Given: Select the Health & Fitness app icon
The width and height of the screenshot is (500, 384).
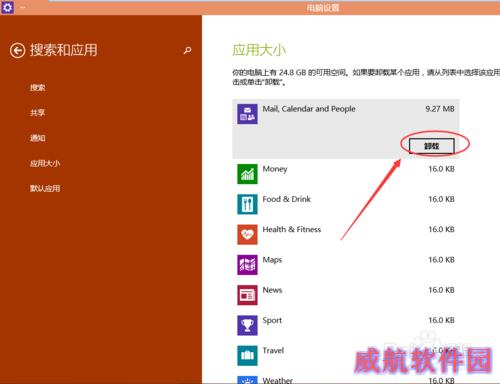Looking at the screenshot, I should (247, 234).
